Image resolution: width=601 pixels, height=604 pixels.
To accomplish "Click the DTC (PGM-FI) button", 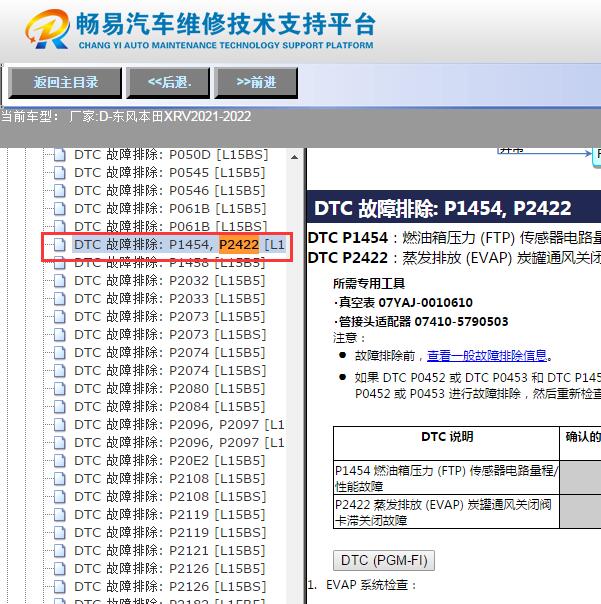I will (384, 560).
